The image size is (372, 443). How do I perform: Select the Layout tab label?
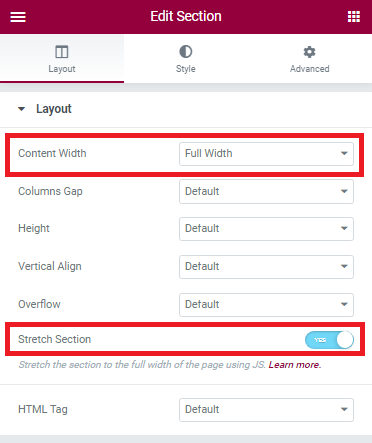pos(62,69)
